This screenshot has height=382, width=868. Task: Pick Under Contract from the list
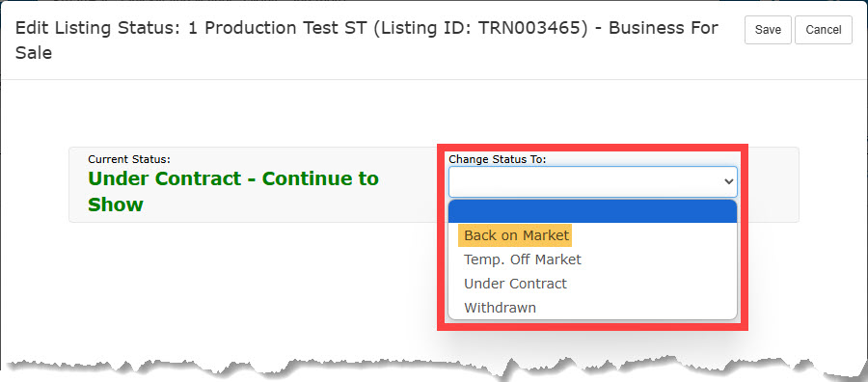[515, 284]
